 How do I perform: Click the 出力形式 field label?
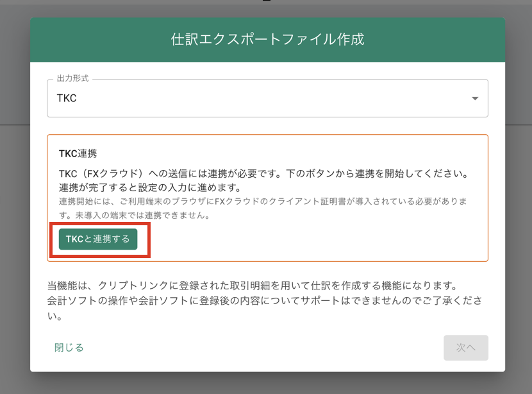[72, 78]
